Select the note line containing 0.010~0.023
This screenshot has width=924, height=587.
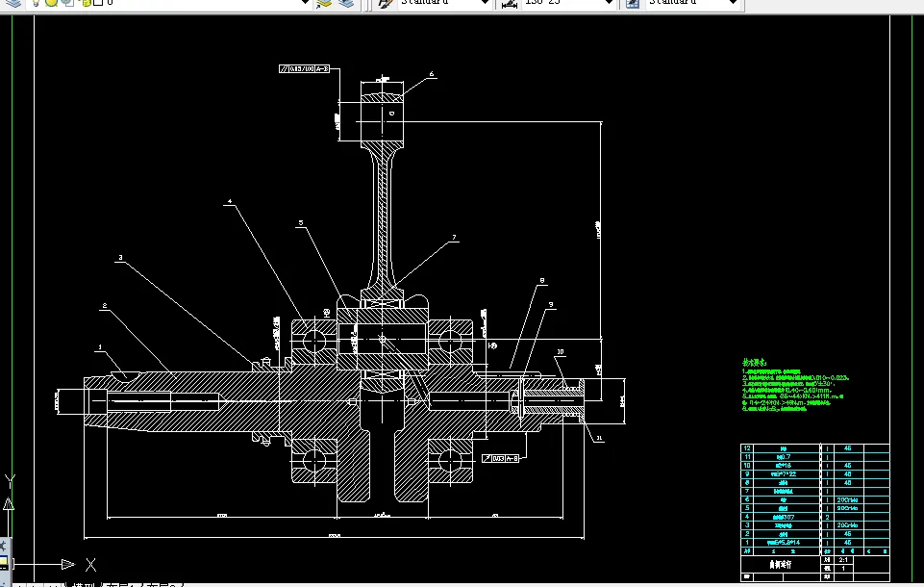pyautogui.click(x=795, y=377)
